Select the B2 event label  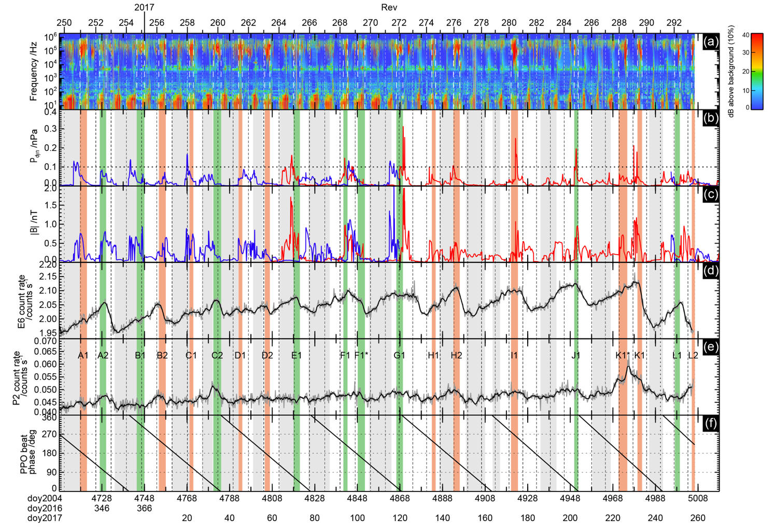(x=162, y=355)
